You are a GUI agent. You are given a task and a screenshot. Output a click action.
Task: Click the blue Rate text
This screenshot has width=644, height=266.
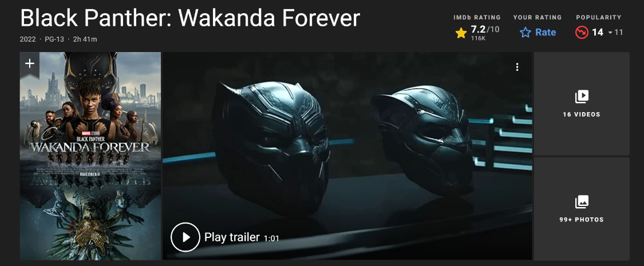point(546,33)
